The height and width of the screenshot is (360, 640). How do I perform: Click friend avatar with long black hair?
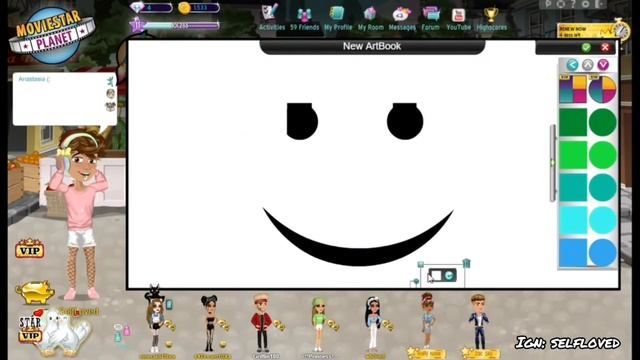373,324
